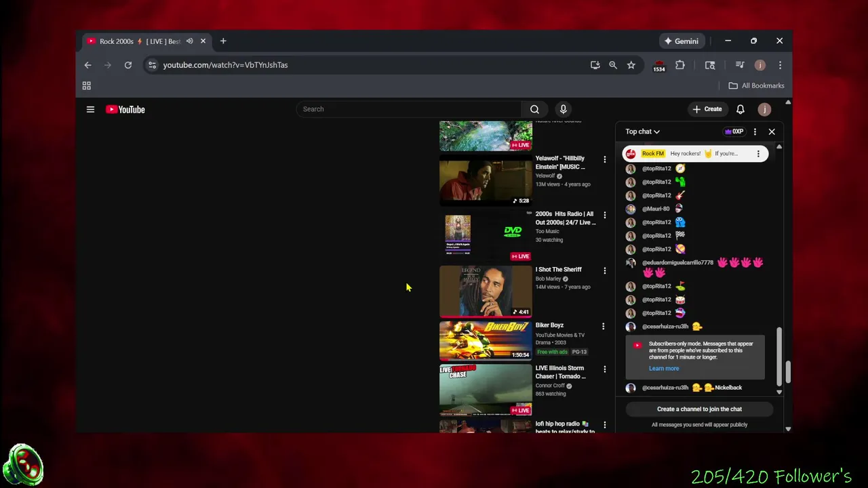Open more options for the Yelawolf video
868x488 pixels.
(x=604, y=159)
